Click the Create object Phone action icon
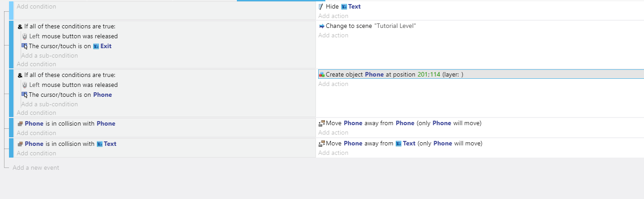 click(x=321, y=75)
